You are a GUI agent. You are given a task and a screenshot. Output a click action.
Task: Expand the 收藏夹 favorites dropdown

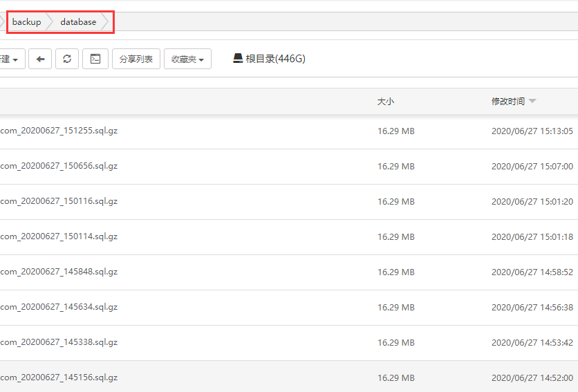pos(187,59)
